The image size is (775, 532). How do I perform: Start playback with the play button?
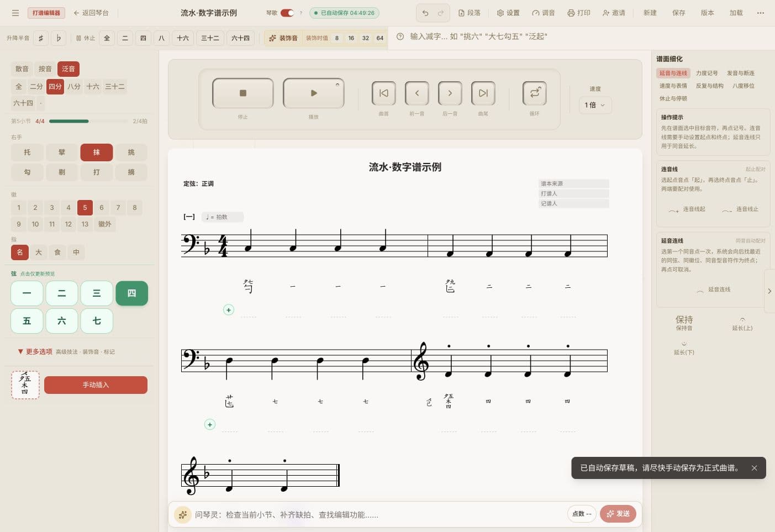(314, 93)
